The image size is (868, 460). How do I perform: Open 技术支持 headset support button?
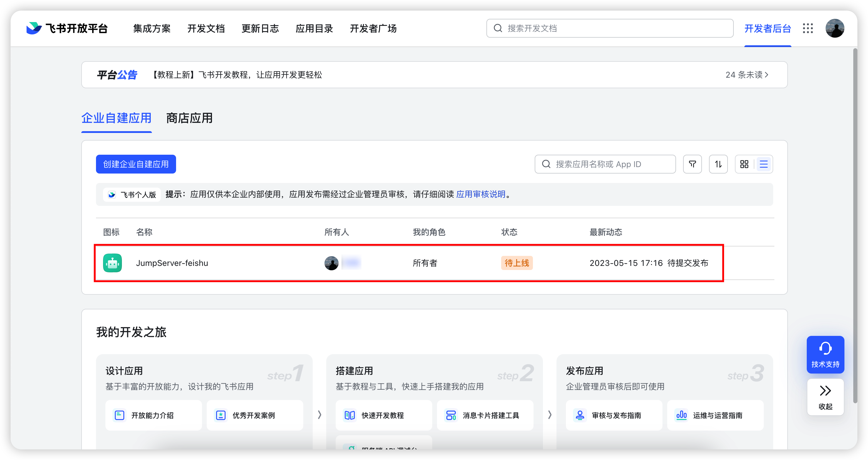pos(825,355)
